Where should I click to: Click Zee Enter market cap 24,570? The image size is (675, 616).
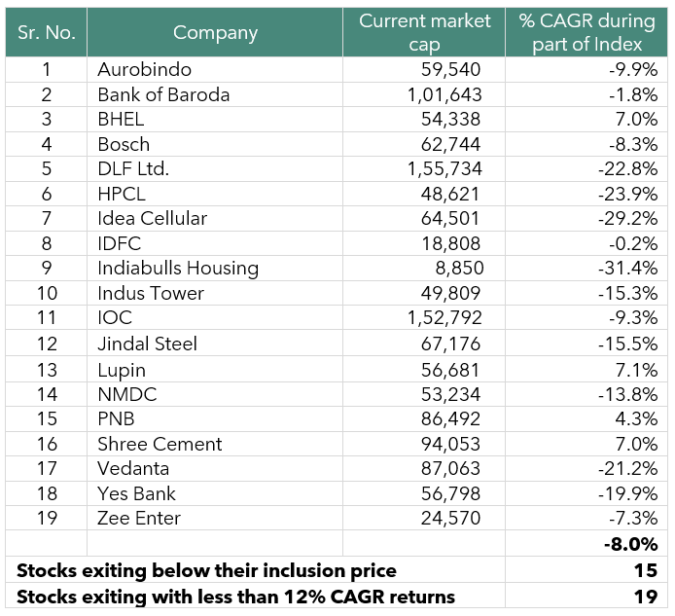pyautogui.click(x=450, y=519)
